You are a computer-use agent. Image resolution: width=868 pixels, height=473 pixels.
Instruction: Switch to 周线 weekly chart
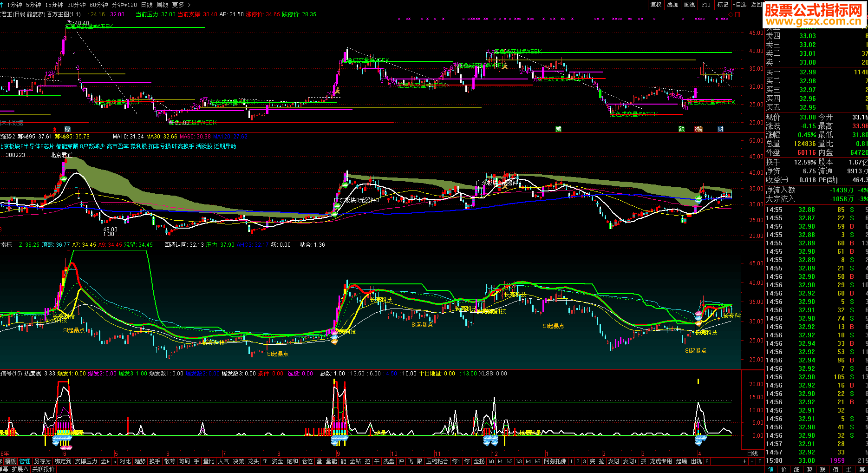pos(163,5)
